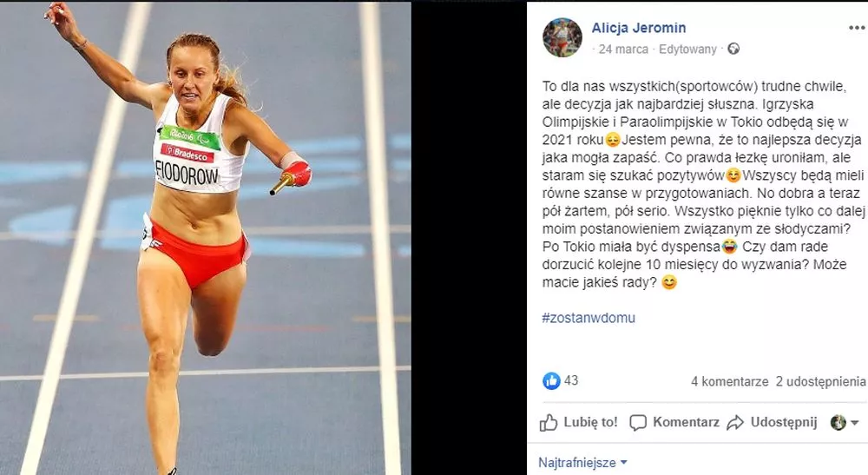Click the Udostępnij button
The width and height of the screenshot is (868, 475).
coord(772,422)
